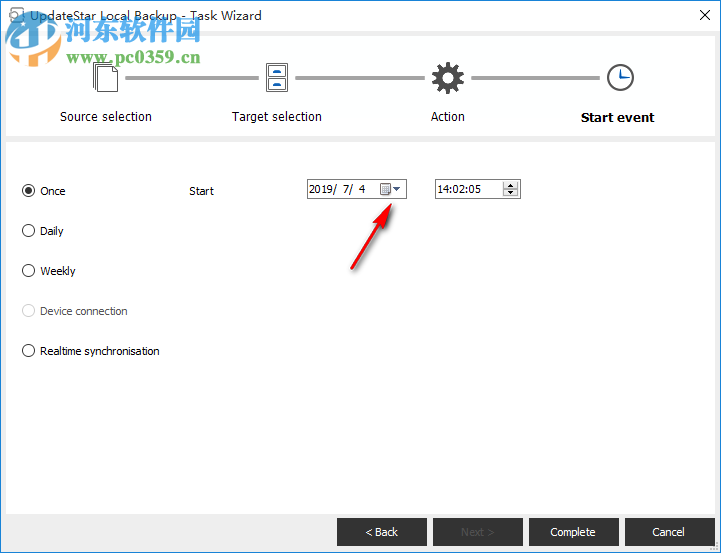Select the Realtime synchronisation radio button
The image size is (721, 553).
pyautogui.click(x=29, y=351)
